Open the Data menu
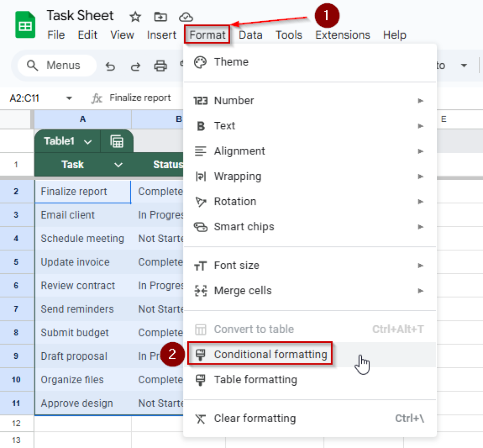 click(250, 35)
